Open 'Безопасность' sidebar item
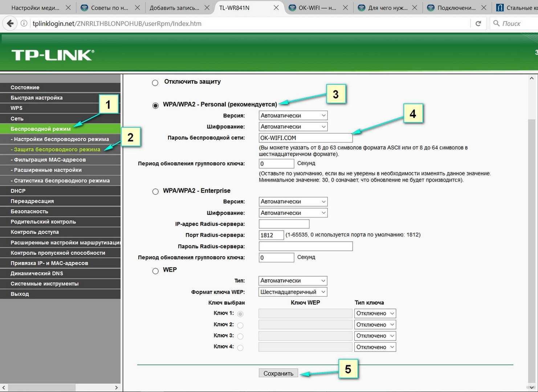The height and width of the screenshot is (392, 538). (x=60, y=212)
